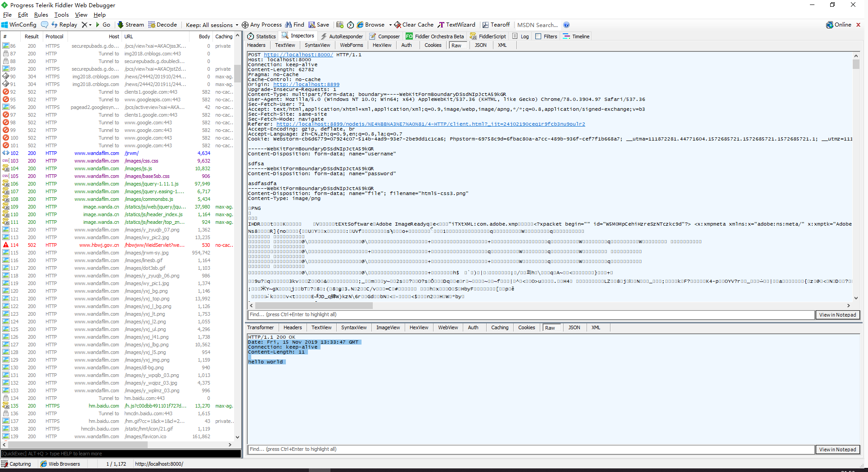Click the QuickExec command input box
Image resolution: width=868 pixels, height=472 pixels.
tap(121, 454)
